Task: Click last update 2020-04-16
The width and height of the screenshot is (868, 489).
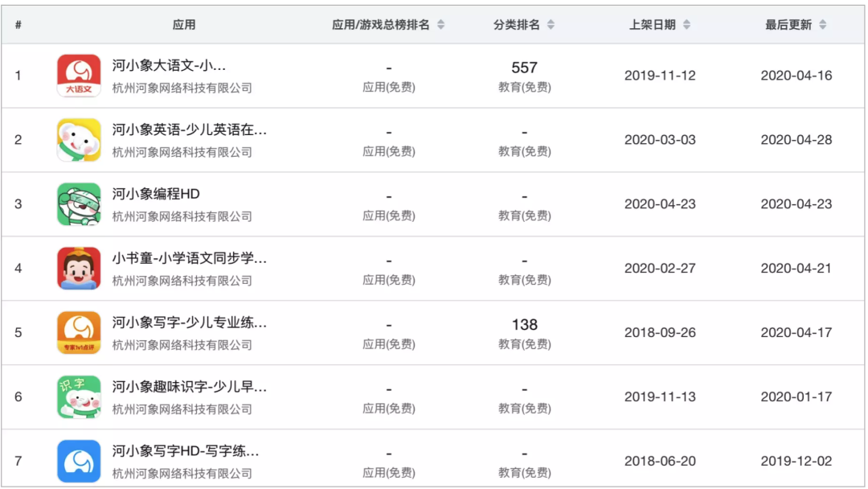Action: [x=796, y=76]
